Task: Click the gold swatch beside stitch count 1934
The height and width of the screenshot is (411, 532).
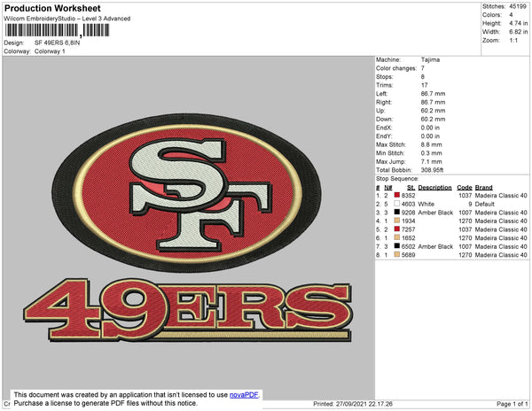Action: (396, 221)
